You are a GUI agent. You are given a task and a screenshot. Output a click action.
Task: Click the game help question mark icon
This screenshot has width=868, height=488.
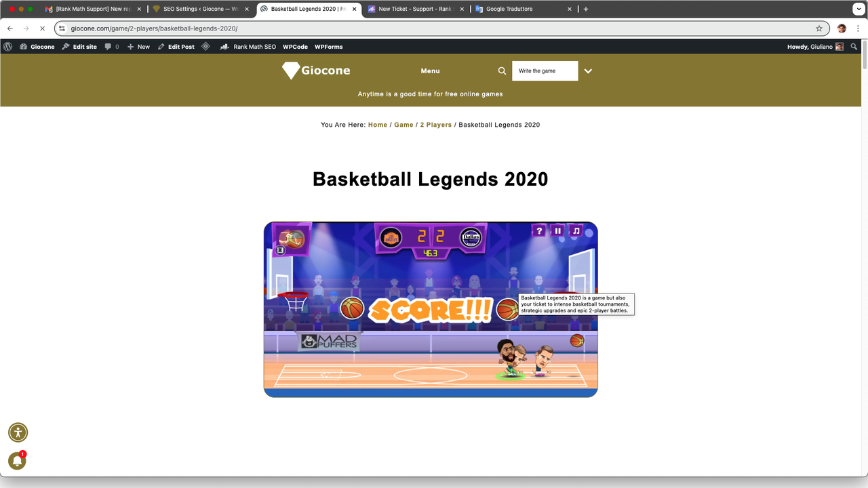pos(539,231)
